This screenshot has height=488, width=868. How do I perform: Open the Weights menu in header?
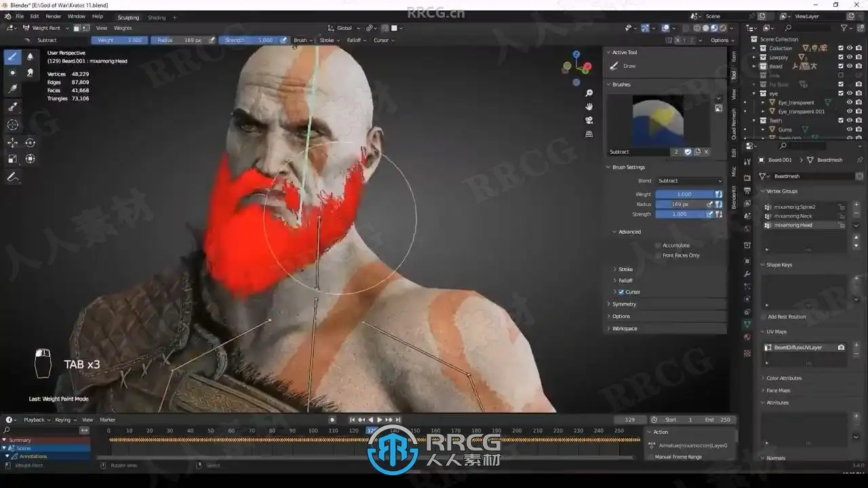click(123, 28)
